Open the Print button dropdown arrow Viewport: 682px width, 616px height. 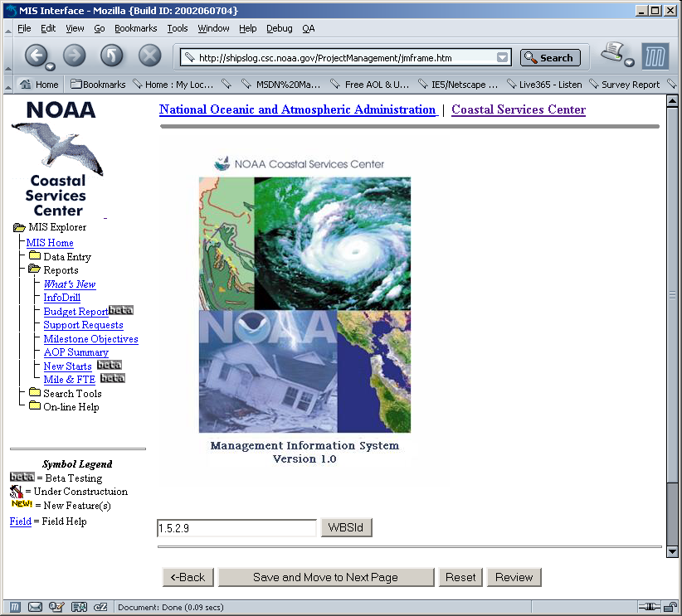[x=629, y=63]
